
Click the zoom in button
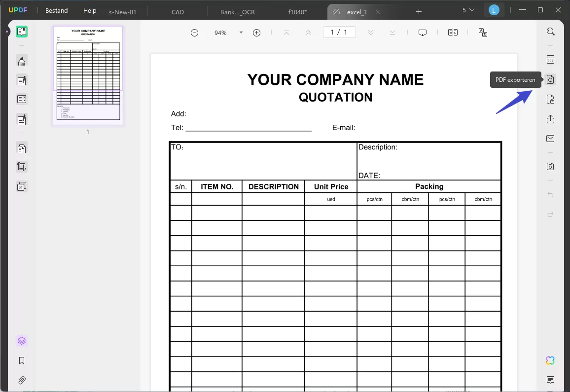pos(256,33)
